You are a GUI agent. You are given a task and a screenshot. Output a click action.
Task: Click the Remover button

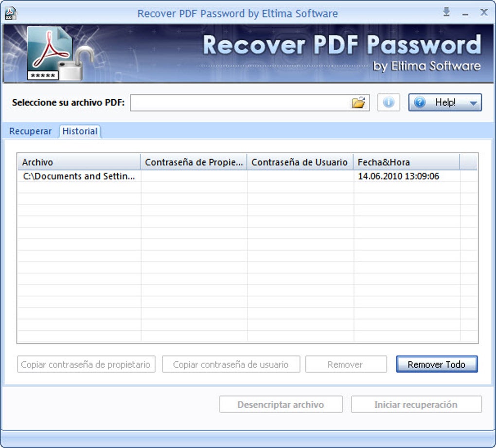(x=346, y=364)
